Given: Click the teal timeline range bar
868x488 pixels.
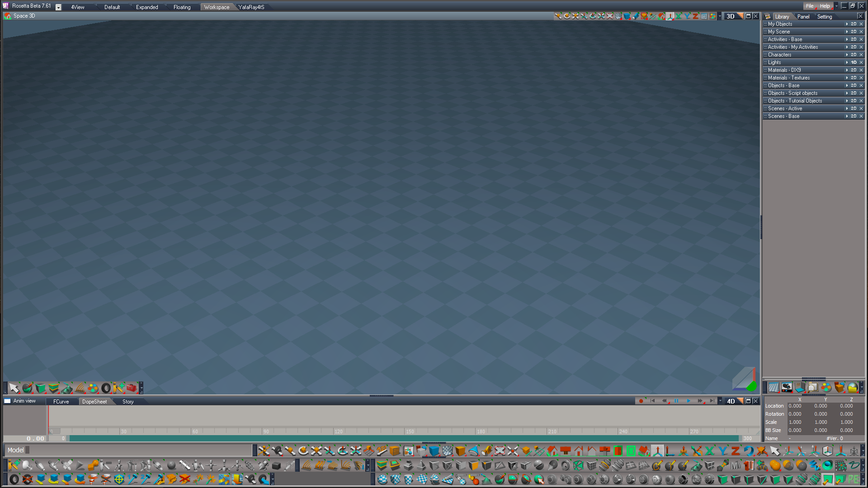Looking at the screenshot, I should tap(404, 438).
